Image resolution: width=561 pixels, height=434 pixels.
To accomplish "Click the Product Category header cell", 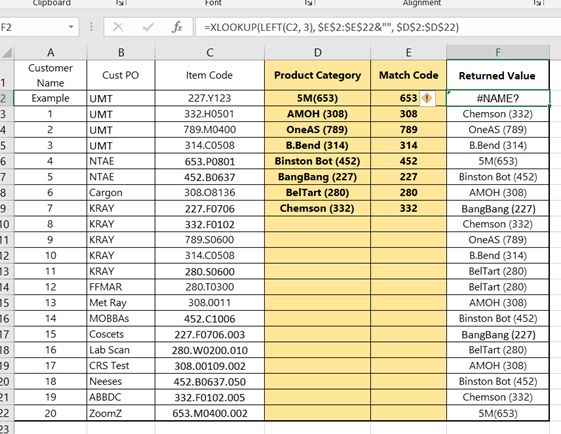I will [x=317, y=75].
